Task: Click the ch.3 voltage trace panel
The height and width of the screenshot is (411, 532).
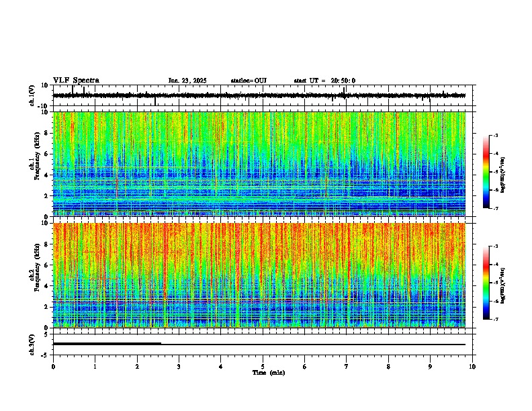Action: pos(263,345)
